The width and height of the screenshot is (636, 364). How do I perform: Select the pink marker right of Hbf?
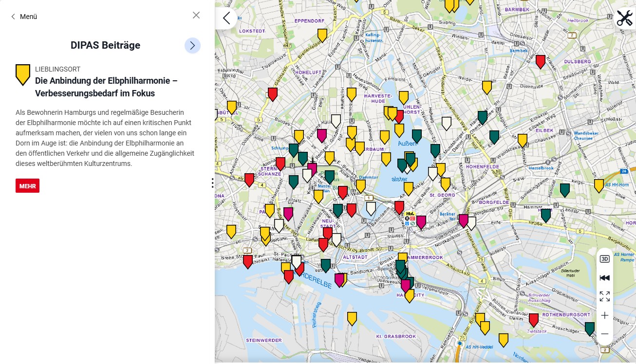(421, 222)
